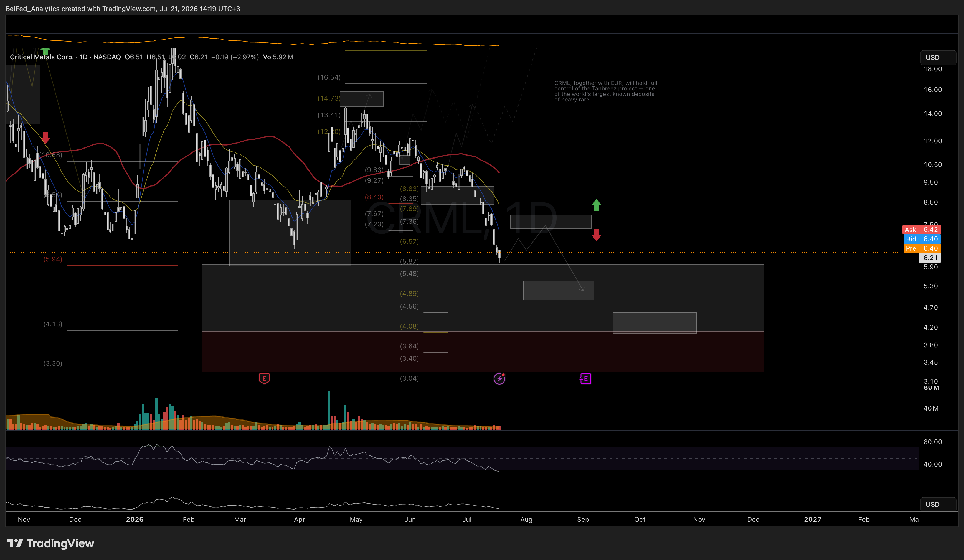Click the Vol 5.92 M value
The height and width of the screenshot is (560, 964).
[278, 57]
